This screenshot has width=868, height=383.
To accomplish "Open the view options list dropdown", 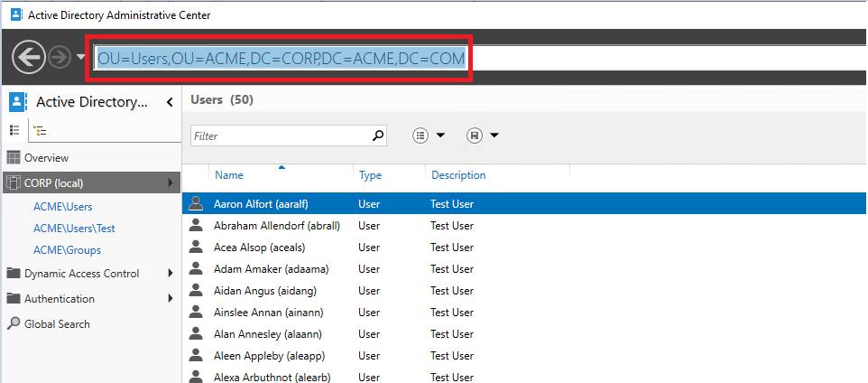I will (x=429, y=135).
